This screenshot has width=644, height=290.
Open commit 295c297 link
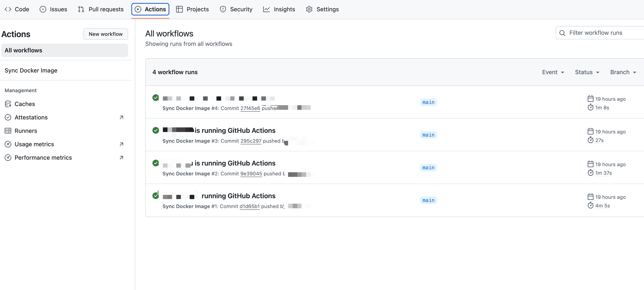[x=251, y=141]
